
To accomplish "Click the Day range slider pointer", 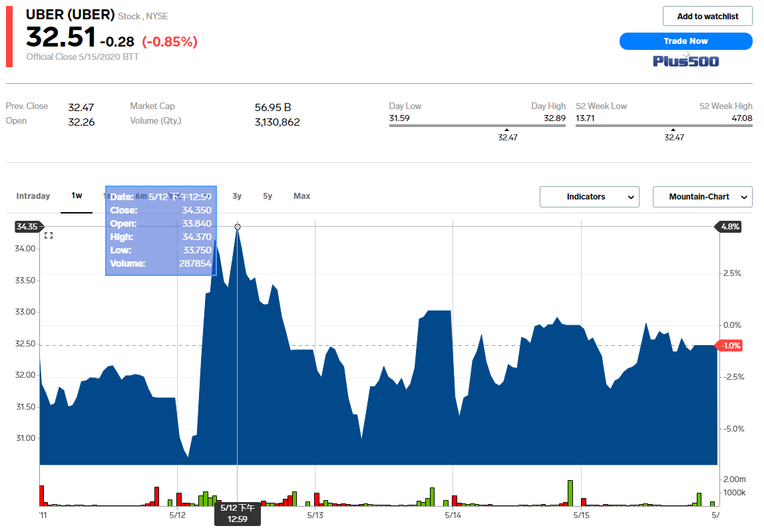I will (506, 130).
